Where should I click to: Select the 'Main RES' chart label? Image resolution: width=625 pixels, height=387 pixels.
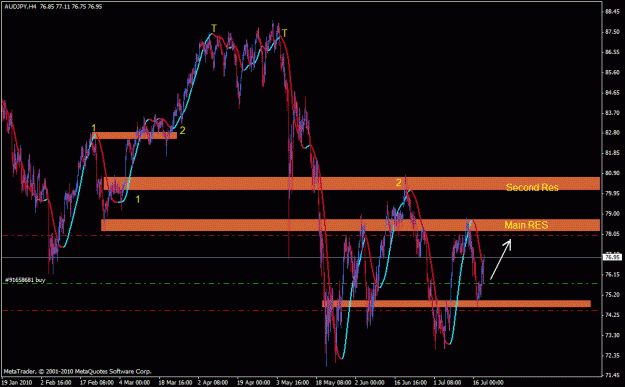point(526,225)
